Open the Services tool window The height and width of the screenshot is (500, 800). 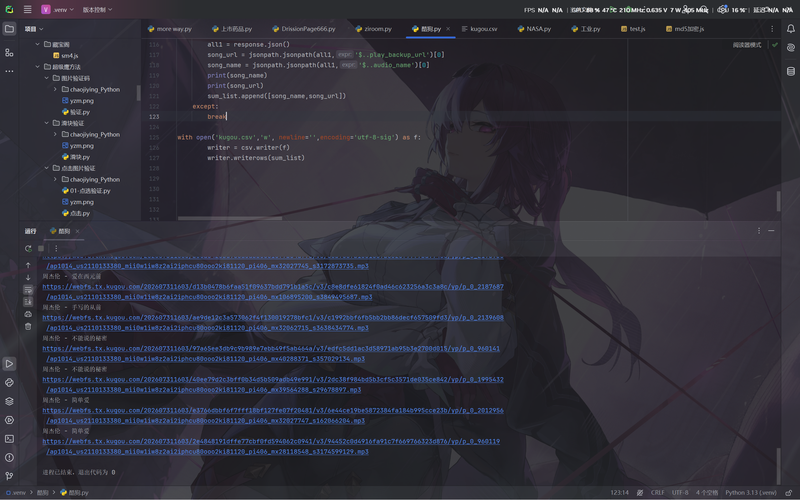9,420
